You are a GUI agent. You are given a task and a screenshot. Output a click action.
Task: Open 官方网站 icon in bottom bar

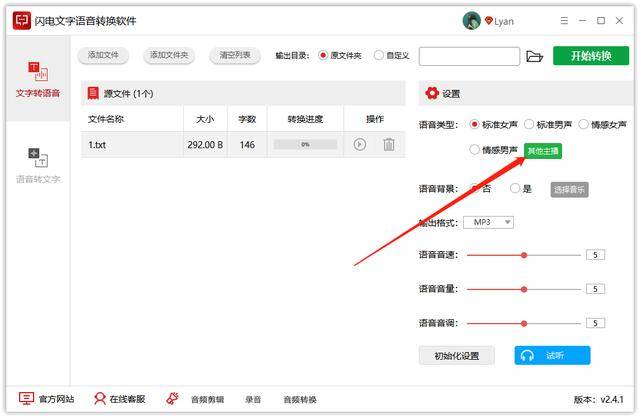26,398
